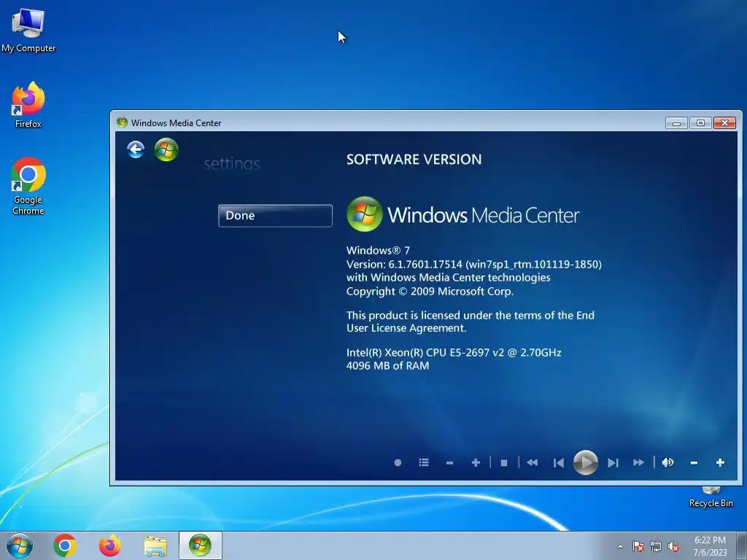The height and width of the screenshot is (560, 747).
Task: Open Action Center flag tray icon
Action: point(638,546)
